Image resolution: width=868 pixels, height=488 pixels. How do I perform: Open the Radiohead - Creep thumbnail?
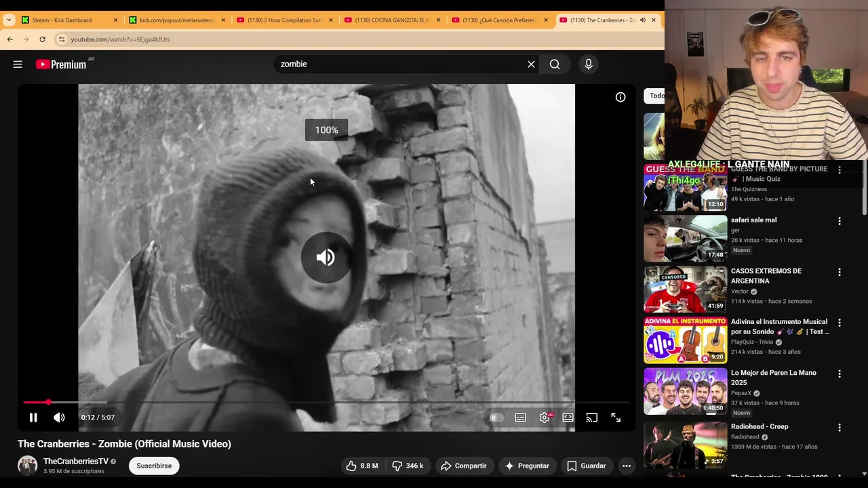pos(685,445)
